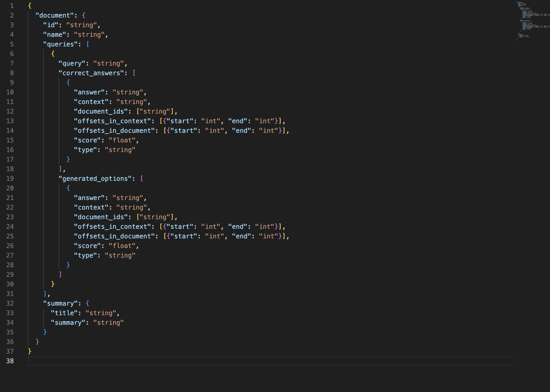Click the "correct_answers" key

(x=91, y=73)
